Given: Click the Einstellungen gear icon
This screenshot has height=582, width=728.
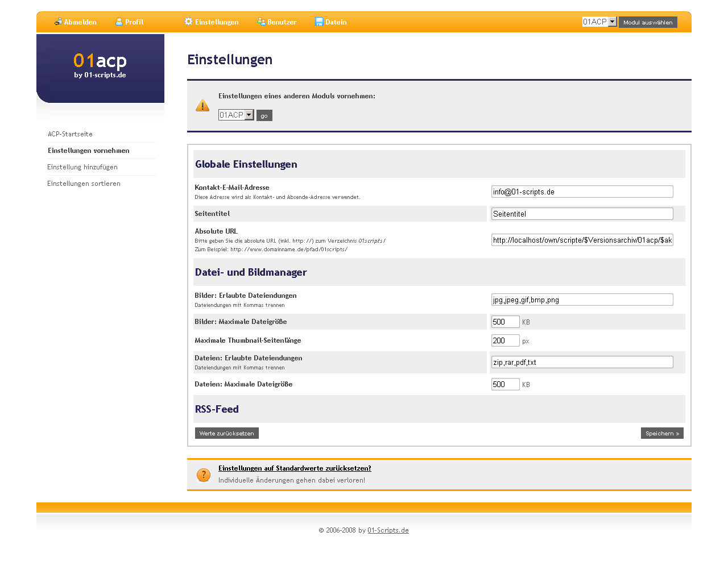Looking at the screenshot, I should point(188,22).
